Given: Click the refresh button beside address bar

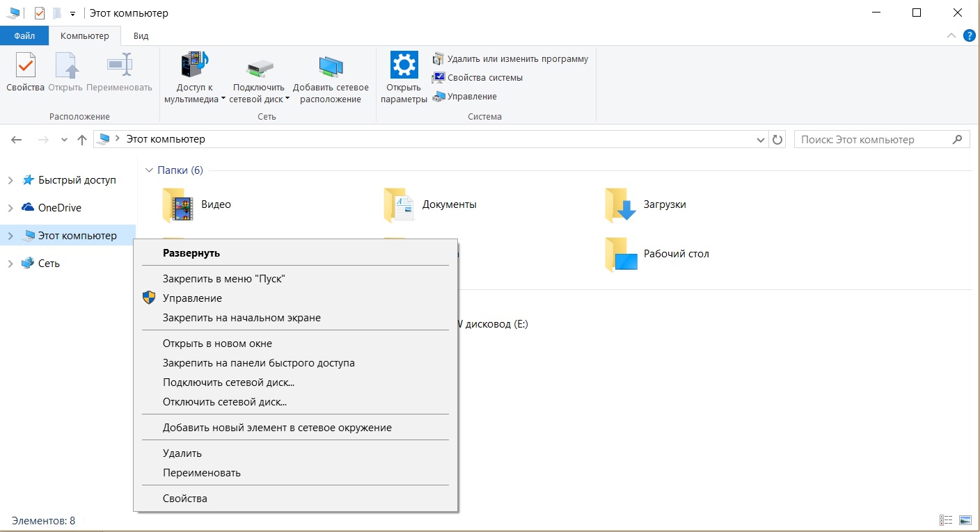Looking at the screenshot, I should [777, 140].
